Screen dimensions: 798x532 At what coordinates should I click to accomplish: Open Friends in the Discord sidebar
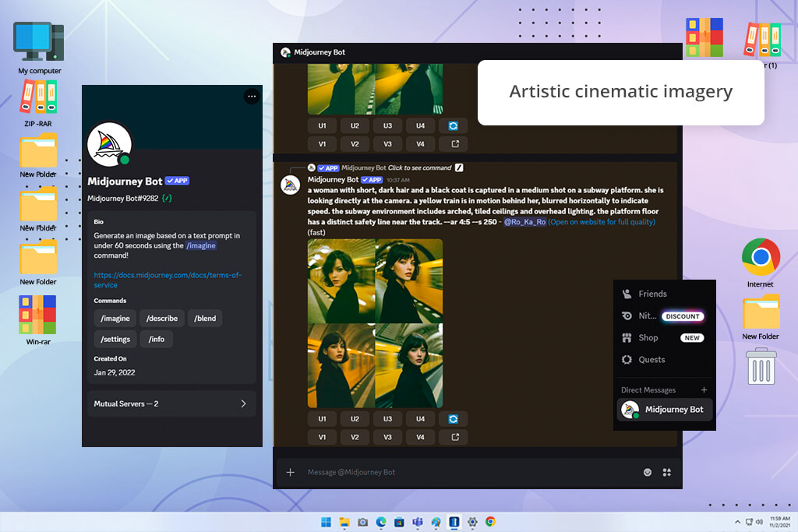pyautogui.click(x=664, y=294)
